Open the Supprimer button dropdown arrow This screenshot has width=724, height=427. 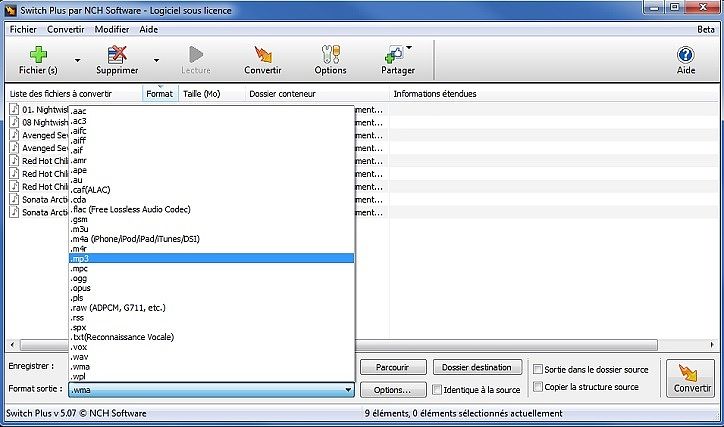tap(156, 60)
